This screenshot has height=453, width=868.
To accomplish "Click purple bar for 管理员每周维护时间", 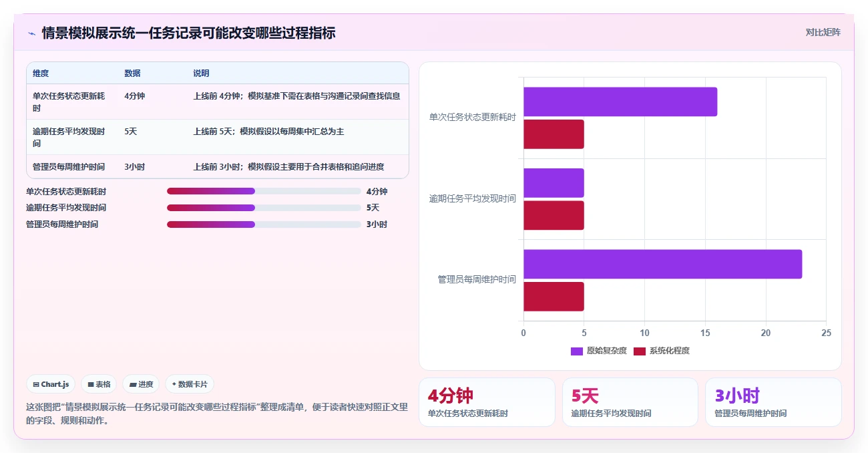I will tap(662, 264).
